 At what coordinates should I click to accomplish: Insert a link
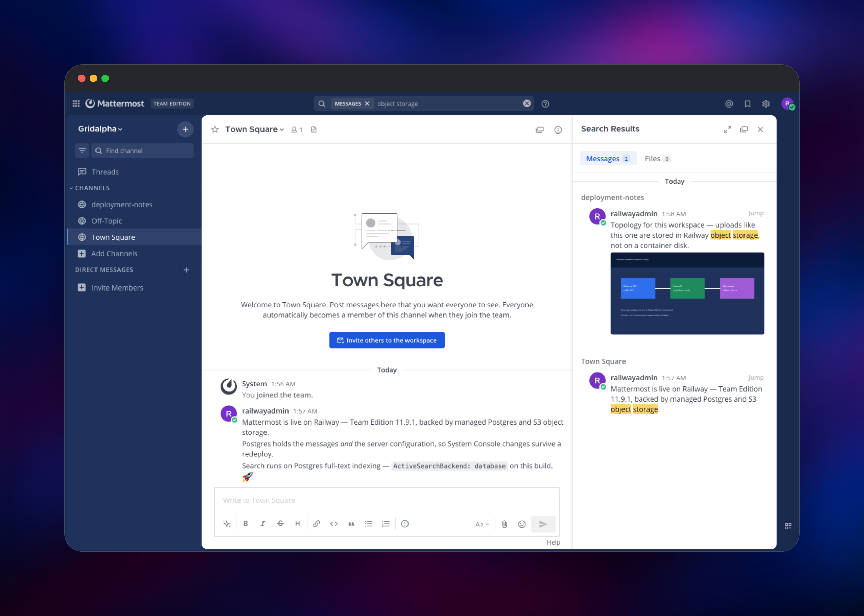[316, 524]
